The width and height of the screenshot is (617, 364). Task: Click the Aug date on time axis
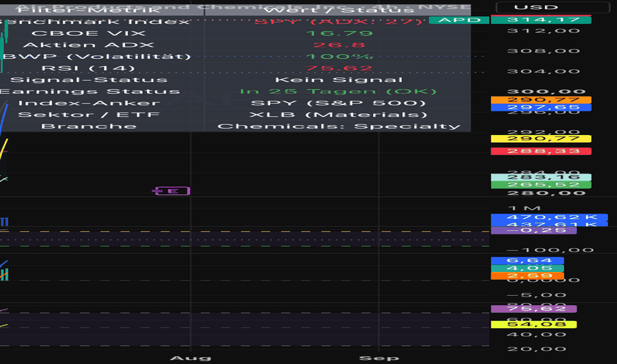(191, 358)
